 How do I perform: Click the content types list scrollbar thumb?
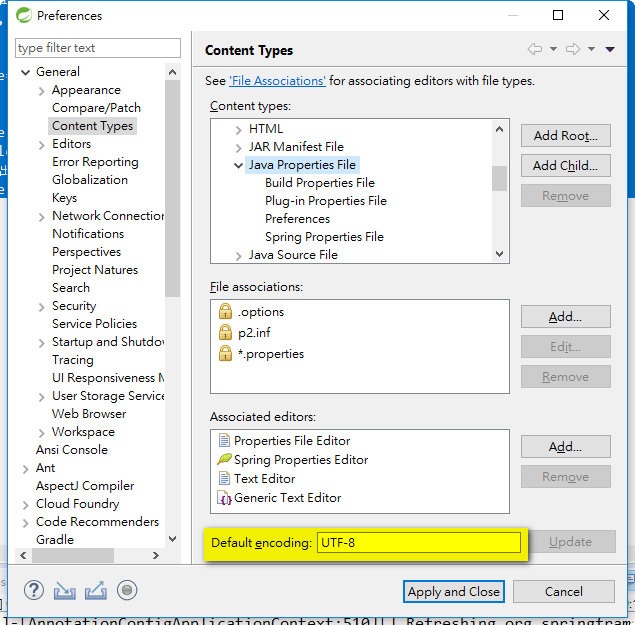499,178
